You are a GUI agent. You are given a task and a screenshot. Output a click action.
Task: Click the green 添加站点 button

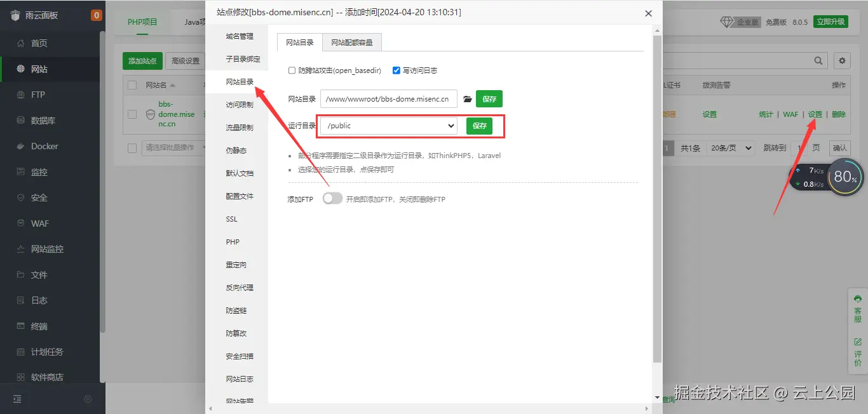[142, 61]
